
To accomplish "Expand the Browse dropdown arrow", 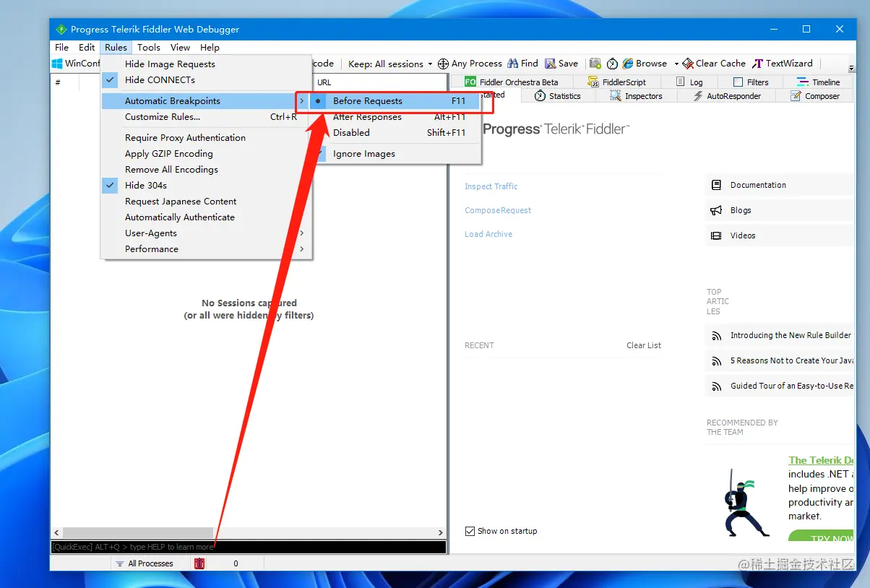I will 676,64.
